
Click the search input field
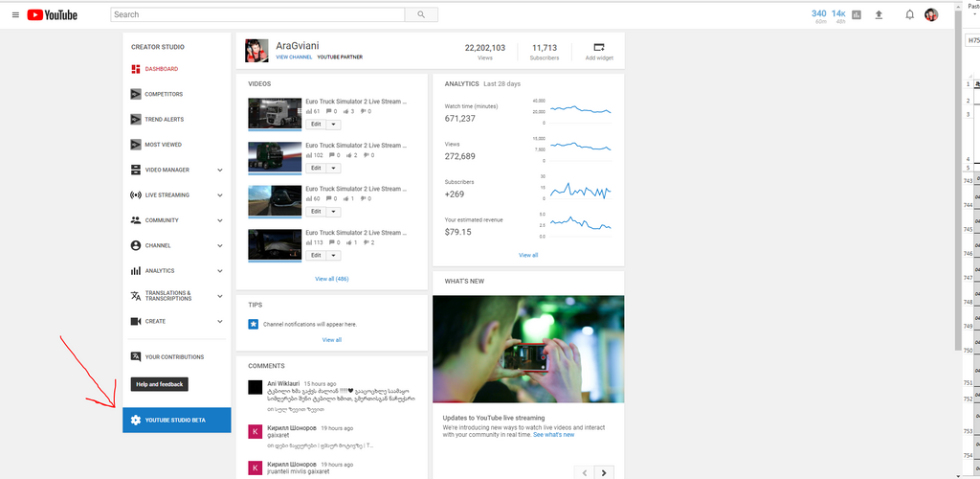(257, 14)
